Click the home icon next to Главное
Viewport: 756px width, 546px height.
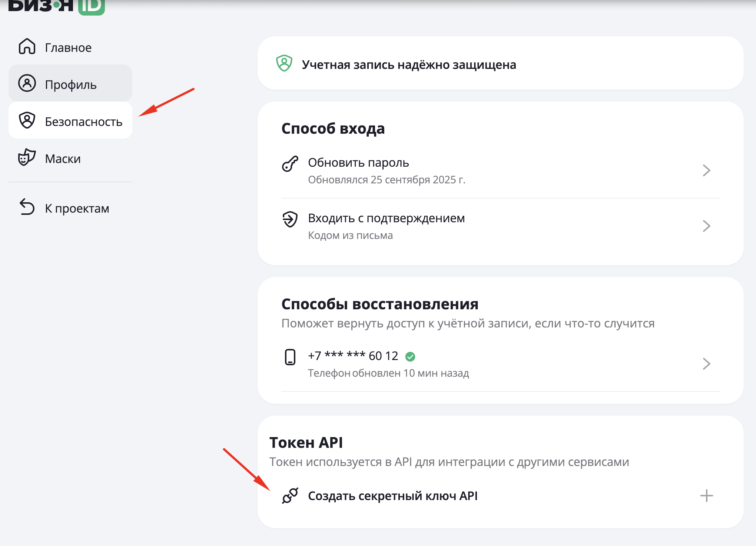coord(27,47)
